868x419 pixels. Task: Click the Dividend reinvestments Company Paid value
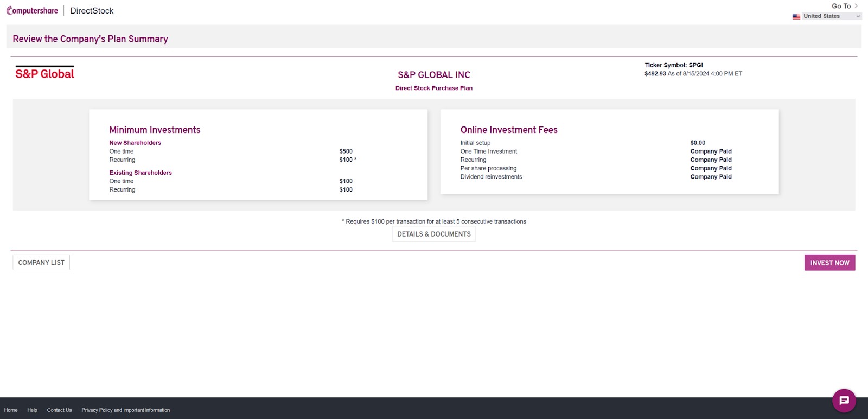tap(711, 177)
